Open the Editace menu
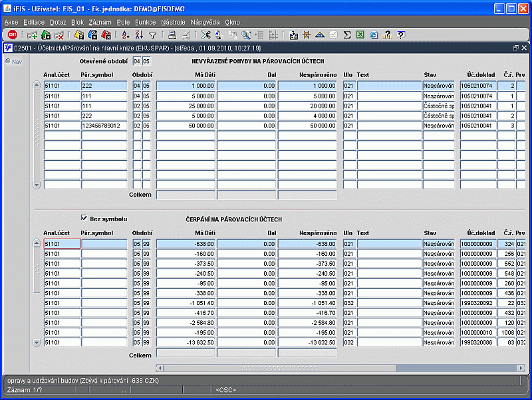 coord(34,22)
